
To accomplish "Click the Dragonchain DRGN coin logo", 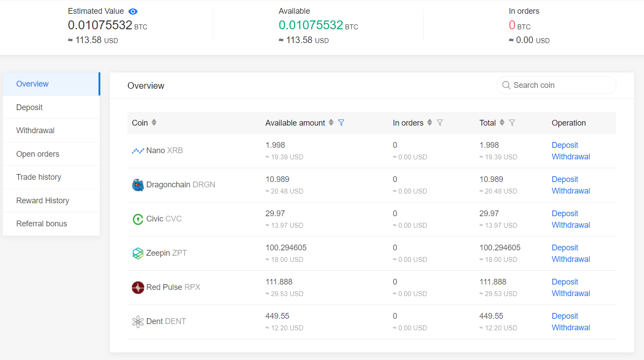I will point(138,185).
